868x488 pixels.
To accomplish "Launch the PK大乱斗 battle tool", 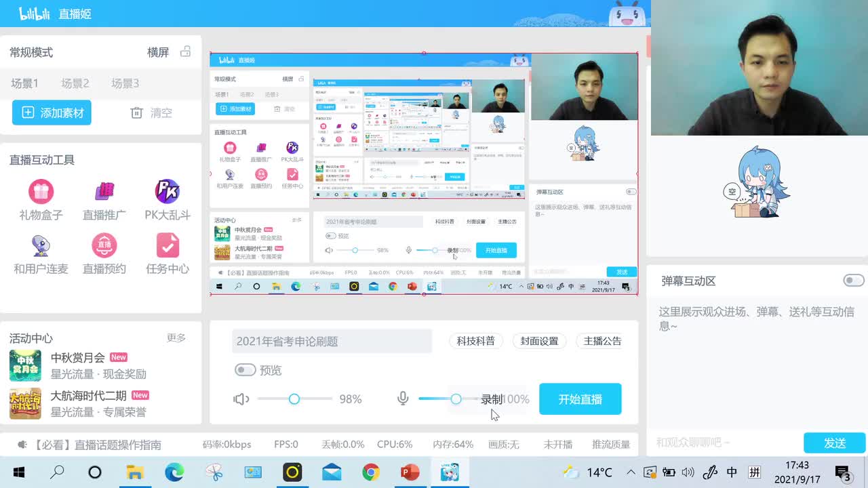I will click(167, 200).
